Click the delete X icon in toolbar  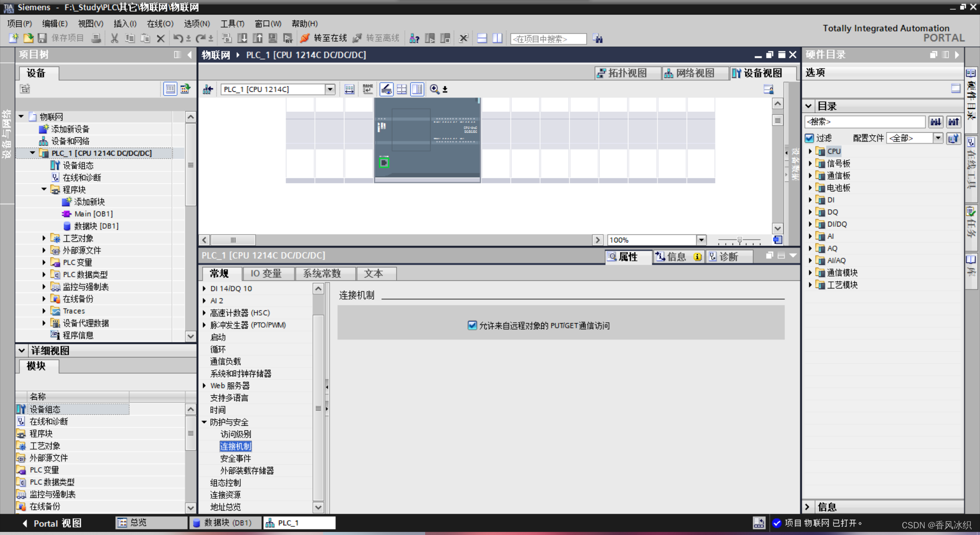pos(160,38)
